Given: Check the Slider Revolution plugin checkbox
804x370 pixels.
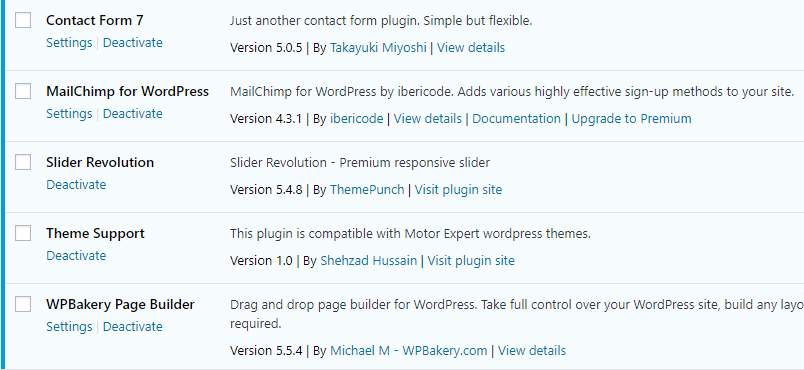Looking at the screenshot, I should [x=23, y=162].
